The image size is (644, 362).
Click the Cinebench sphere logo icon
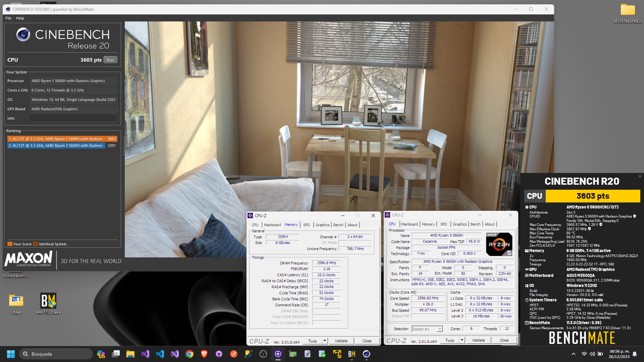click(x=23, y=35)
